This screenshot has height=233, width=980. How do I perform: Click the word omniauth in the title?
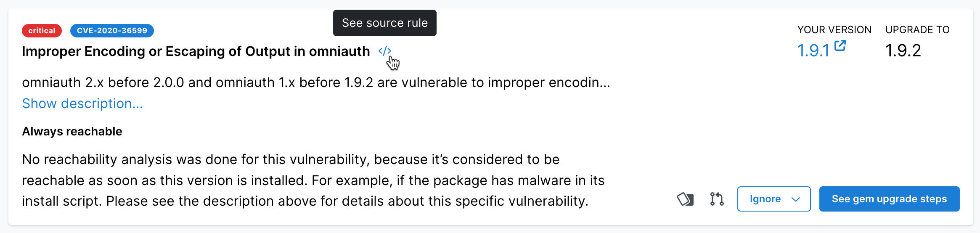[x=339, y=51]
